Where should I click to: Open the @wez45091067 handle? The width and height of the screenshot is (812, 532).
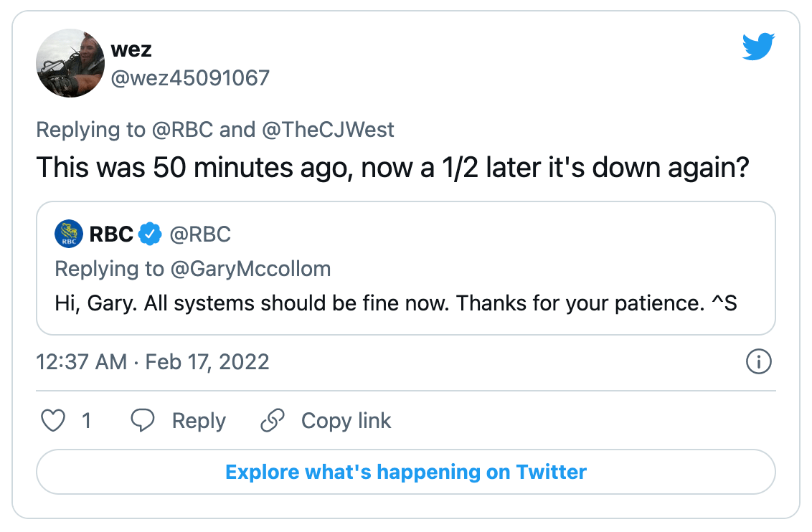pyautogui.click(x=190, y=77)
